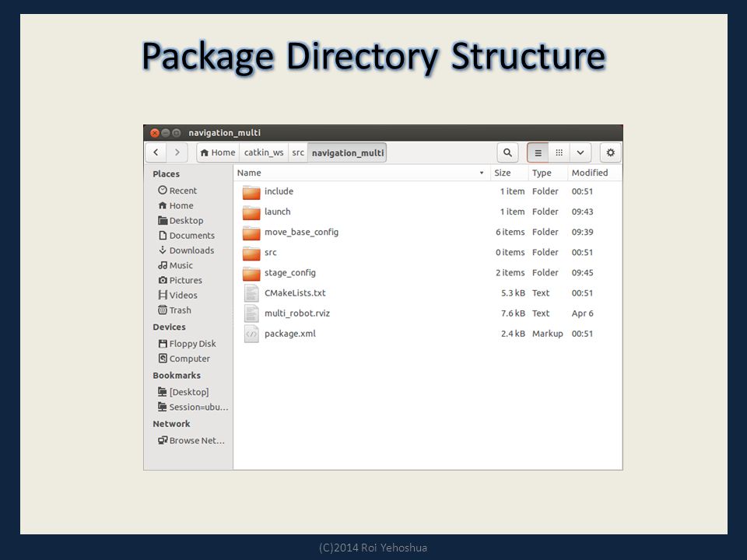Click the file name 'multi_robot.rviz'

[296, 313]
